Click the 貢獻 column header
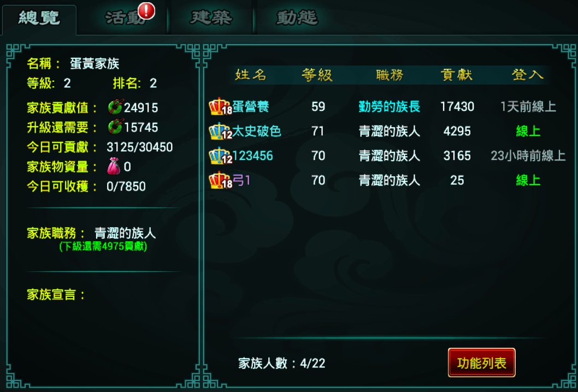The image size is (578, 392). click(x=456, y=75)
